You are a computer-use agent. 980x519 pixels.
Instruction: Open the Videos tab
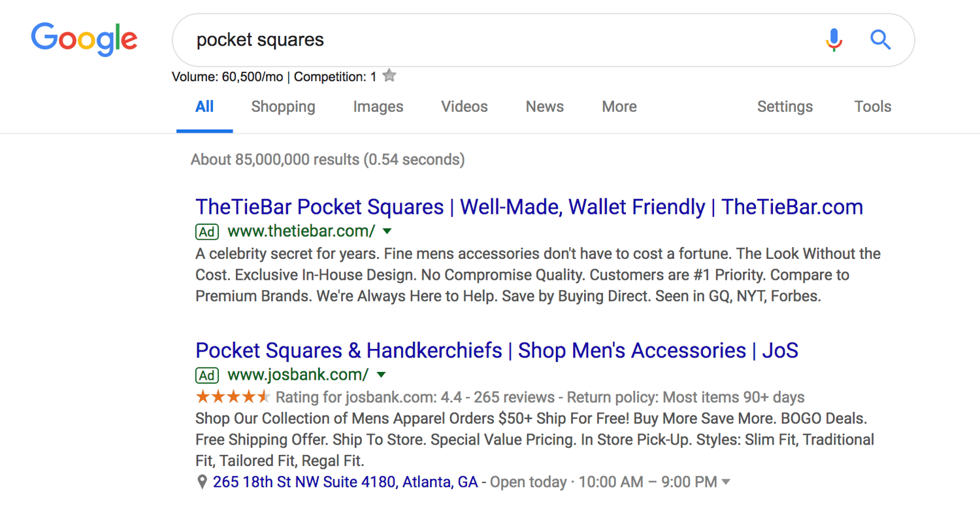click(464, 107)
